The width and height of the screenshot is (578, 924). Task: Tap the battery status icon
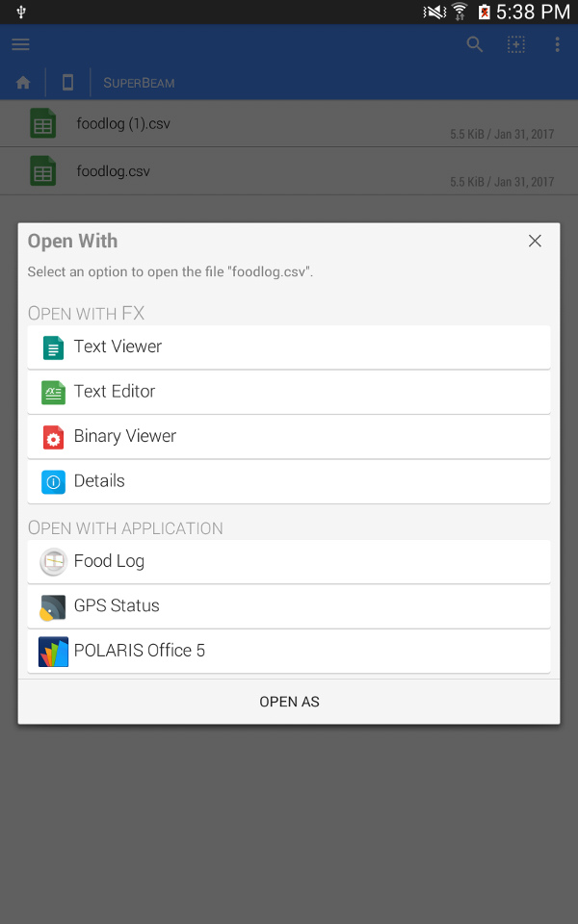pyautogui.click(x=485, y=12)
